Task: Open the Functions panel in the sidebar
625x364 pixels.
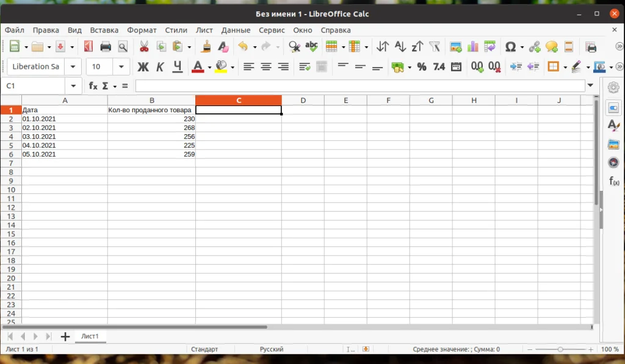Action: 613,182
